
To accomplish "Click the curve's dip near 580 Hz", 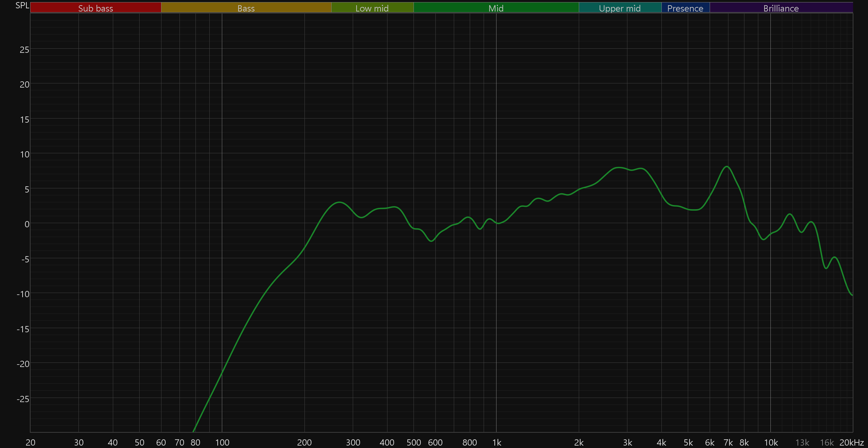I will (431, 241).
